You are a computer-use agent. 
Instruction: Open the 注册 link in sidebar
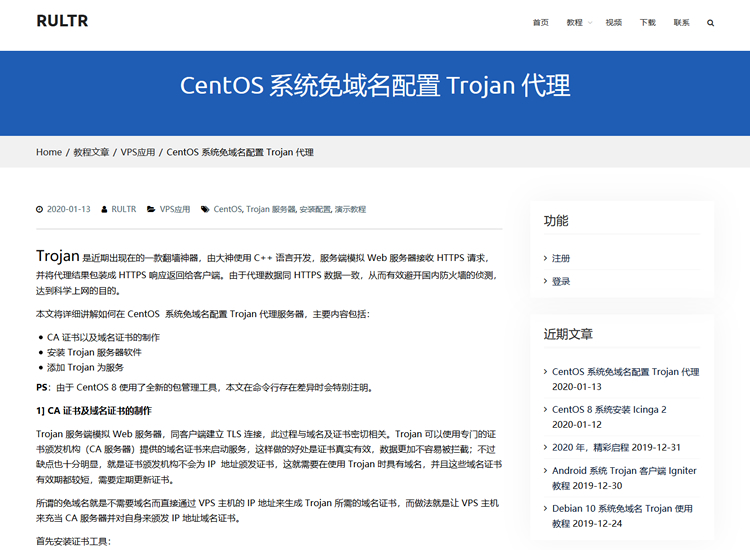point(561,258)
